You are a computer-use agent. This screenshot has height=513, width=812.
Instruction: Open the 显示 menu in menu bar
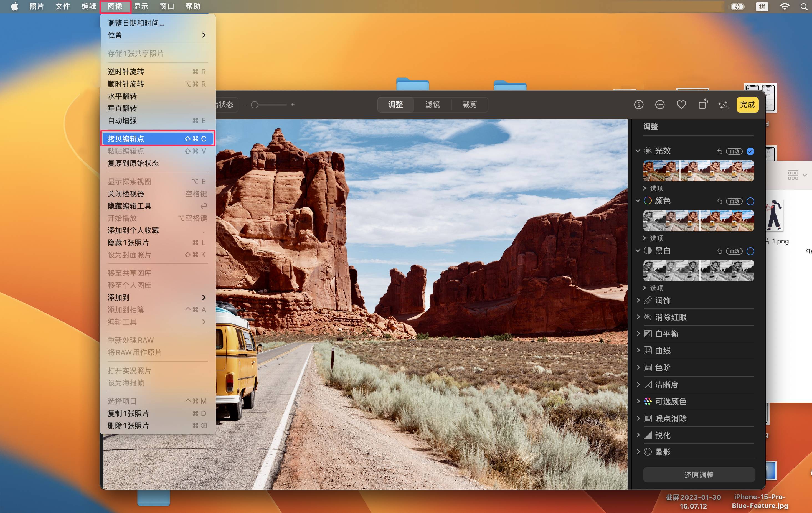(141, 6)
